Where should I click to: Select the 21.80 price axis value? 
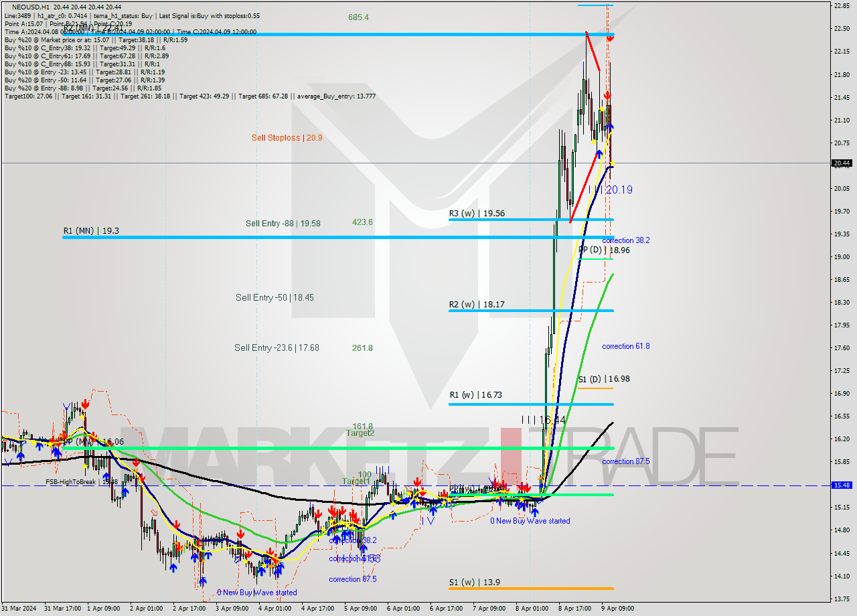(842, 74)
